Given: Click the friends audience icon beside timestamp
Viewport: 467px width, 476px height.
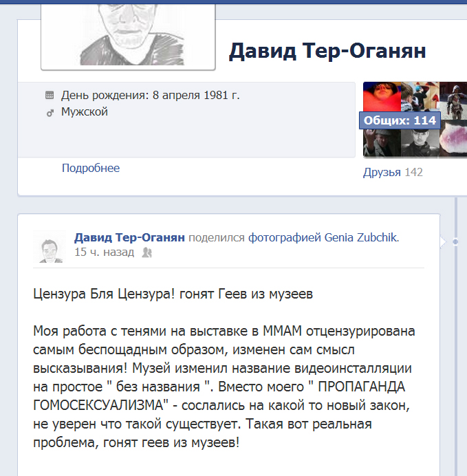Looking at the screenshot, I should click(x=147, y=252).
